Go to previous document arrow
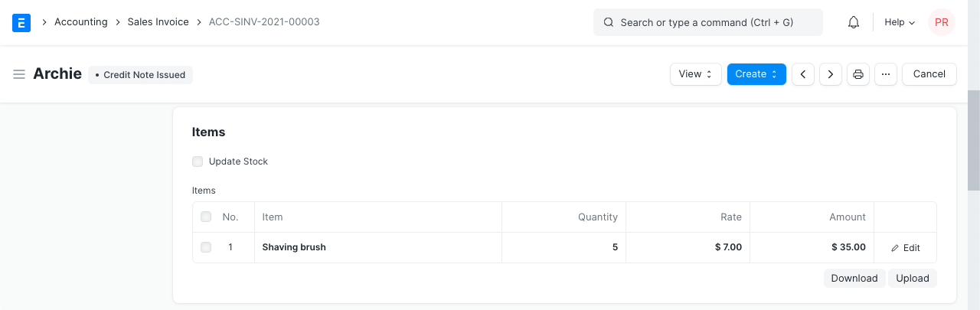 (x=802, y=74)
